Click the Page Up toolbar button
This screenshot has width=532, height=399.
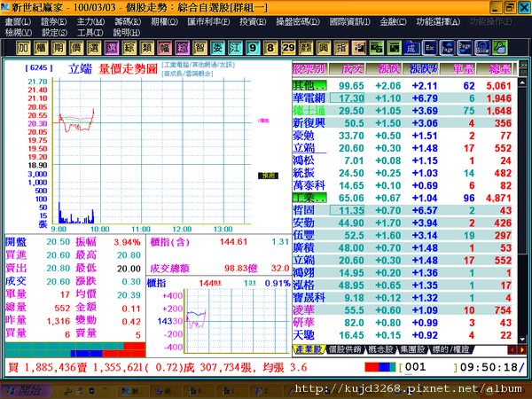[447, 48]
